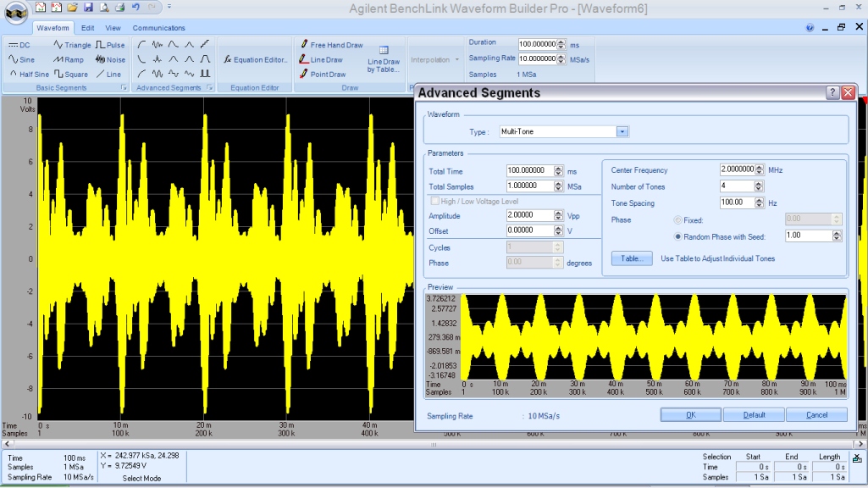This screenshot has width=868, height=488.
Task: Pick the Square waveform segment
Action: tap(71, 74)
